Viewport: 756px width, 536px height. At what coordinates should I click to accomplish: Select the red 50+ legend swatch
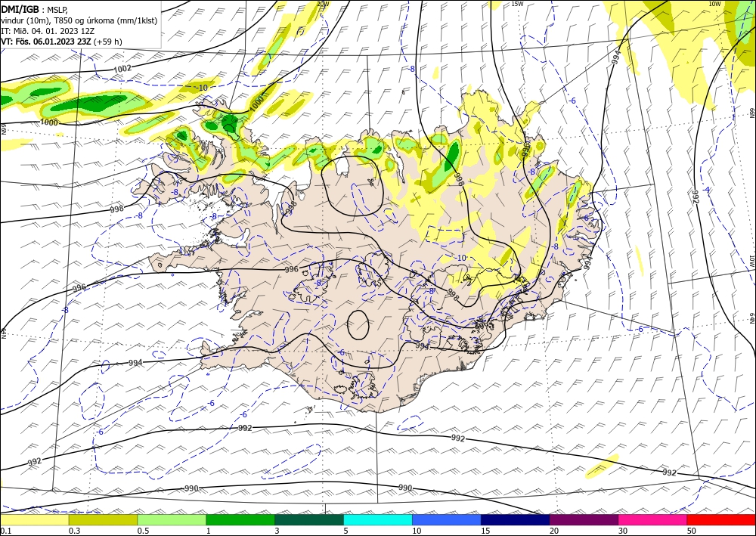point(721,519)
